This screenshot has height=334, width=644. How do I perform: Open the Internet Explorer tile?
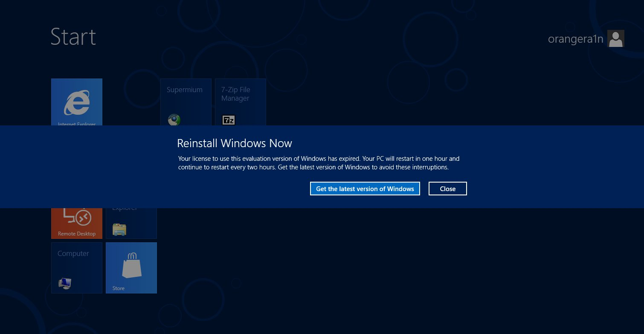pyautogui.click(x=77, y=102)
